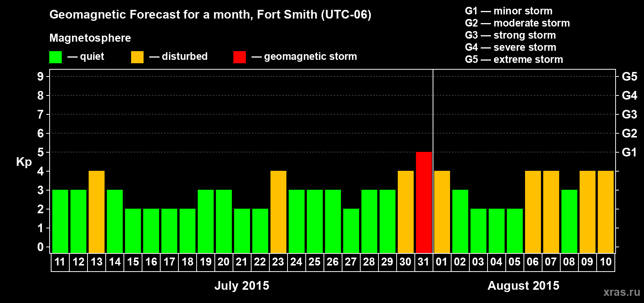Click 'G2 — moderate storm' legend line
This screenshot has height=303, width=644.
[517, 23]
